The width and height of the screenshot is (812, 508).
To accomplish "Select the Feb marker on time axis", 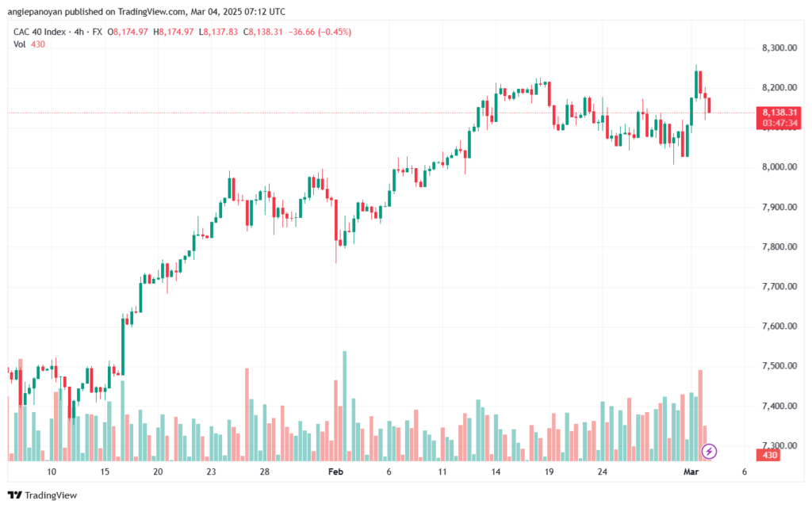I will tap(335, 472).
